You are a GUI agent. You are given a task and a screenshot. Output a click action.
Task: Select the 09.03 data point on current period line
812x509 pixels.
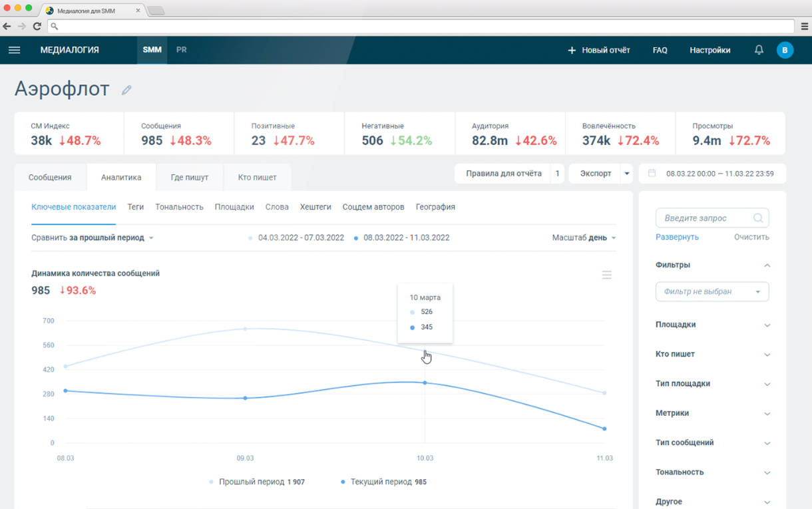pyautogui.click(x=245, y=398)
